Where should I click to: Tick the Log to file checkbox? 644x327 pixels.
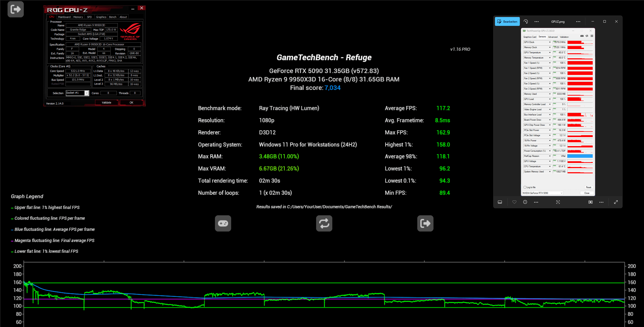click(525, 187)
